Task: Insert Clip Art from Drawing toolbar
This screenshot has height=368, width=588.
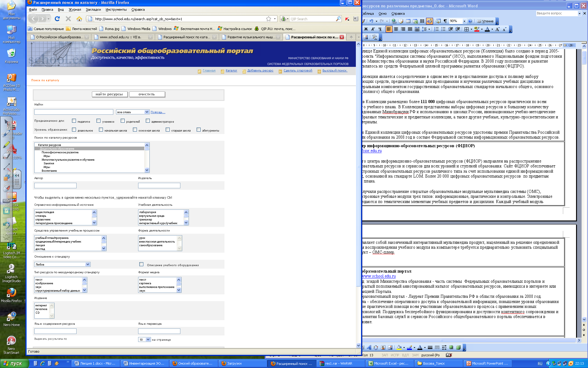Action: click(383, 347)
